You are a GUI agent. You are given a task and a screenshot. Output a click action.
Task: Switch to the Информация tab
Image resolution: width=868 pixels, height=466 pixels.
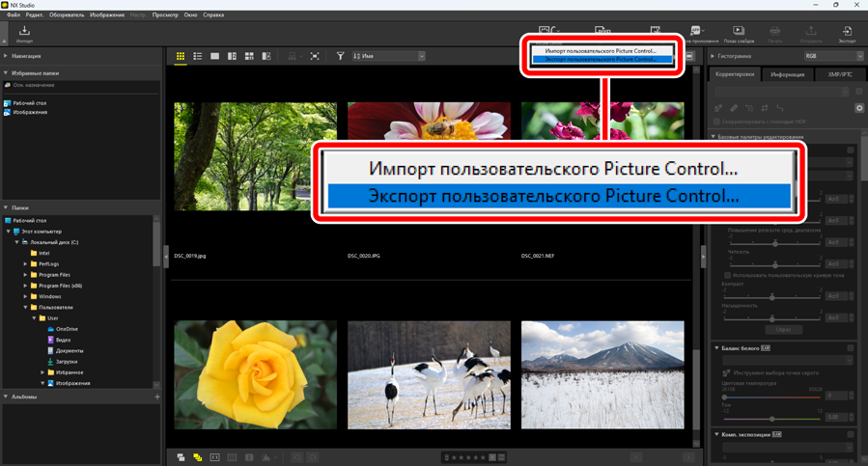[x=788, y=74]
